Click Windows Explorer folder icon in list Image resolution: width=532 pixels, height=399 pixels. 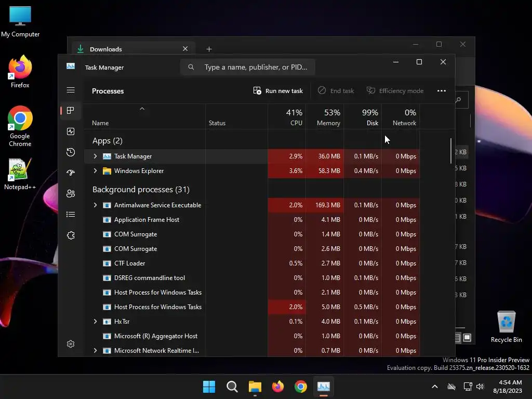pyautogui.click(x=107, y=170)
